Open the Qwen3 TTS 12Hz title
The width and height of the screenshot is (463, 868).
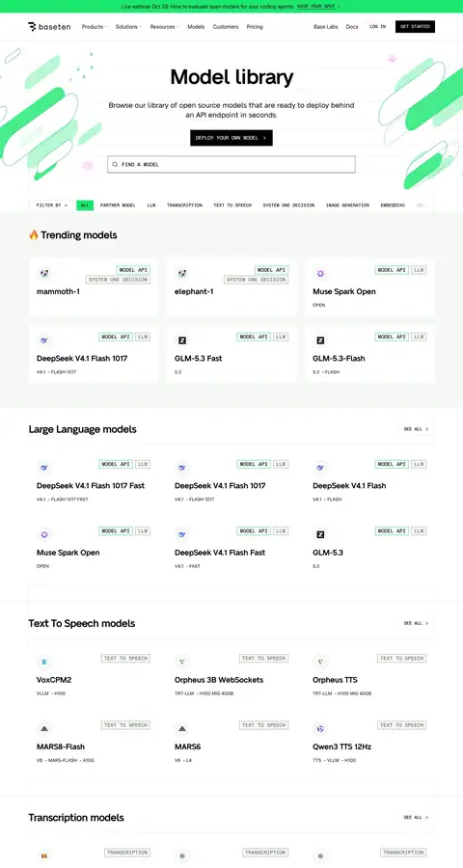click(x=341, y=746)
